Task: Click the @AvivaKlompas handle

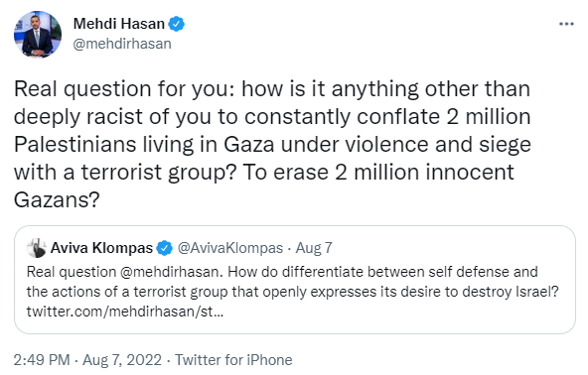Action: pyautogui.click(x=230, y=248)
